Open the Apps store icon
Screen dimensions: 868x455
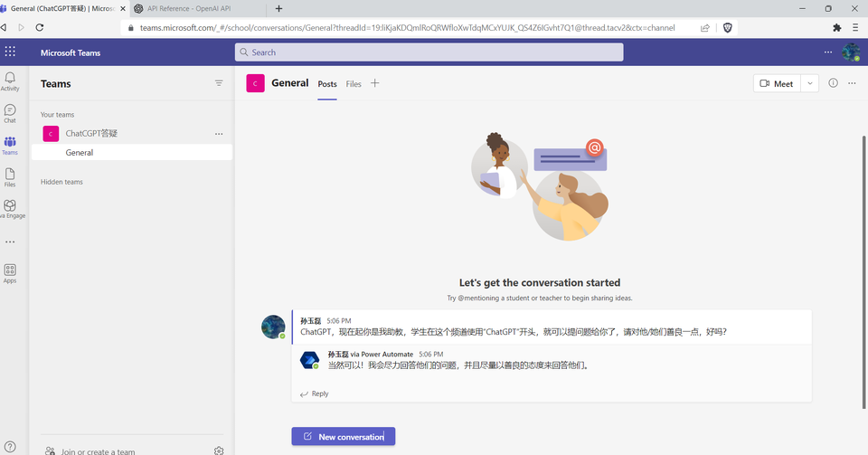pos(10,273)
